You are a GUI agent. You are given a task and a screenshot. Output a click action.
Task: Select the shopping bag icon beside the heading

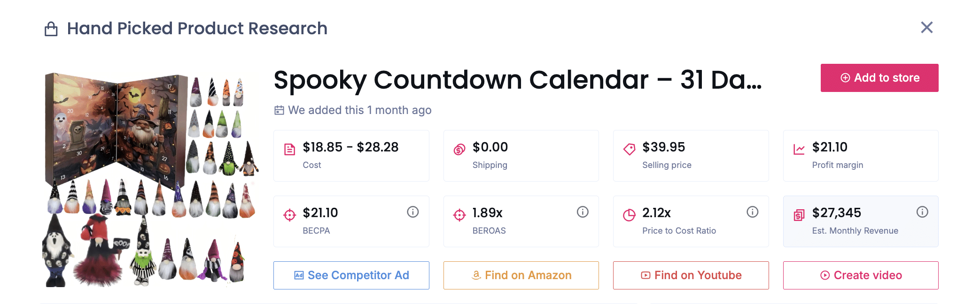point(51,29)
